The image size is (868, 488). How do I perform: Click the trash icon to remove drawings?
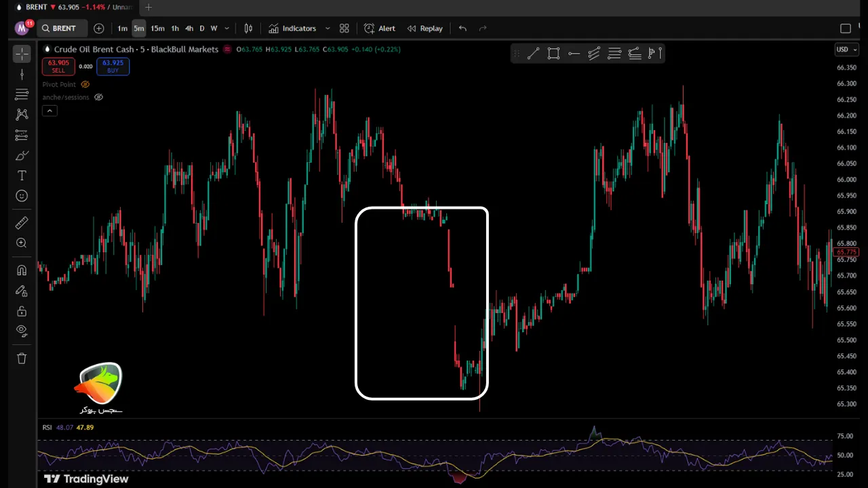(x=22, y=359)
